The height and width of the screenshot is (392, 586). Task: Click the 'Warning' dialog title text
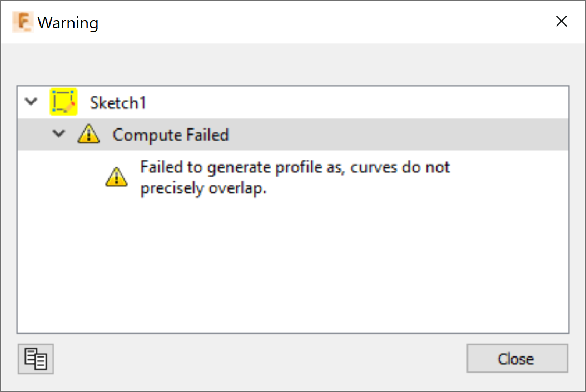[x=68, y=23]
